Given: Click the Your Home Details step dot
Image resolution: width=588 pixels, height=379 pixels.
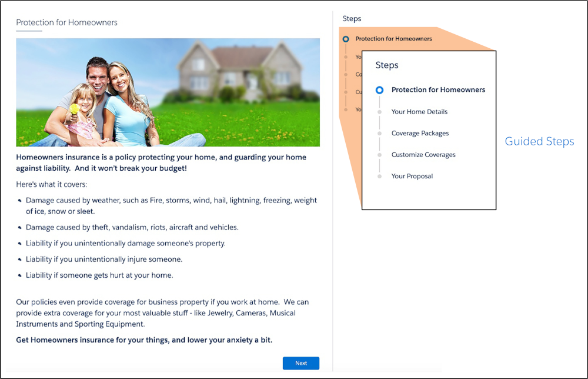Looking at the screenshot, I should [x=379, y=112].
